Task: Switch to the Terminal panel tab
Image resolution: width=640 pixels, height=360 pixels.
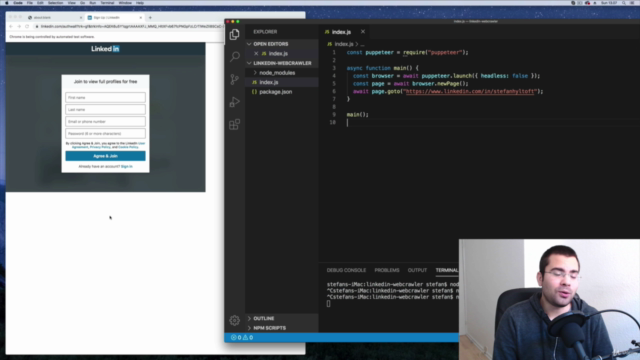Action: click(x=447, y=270)
